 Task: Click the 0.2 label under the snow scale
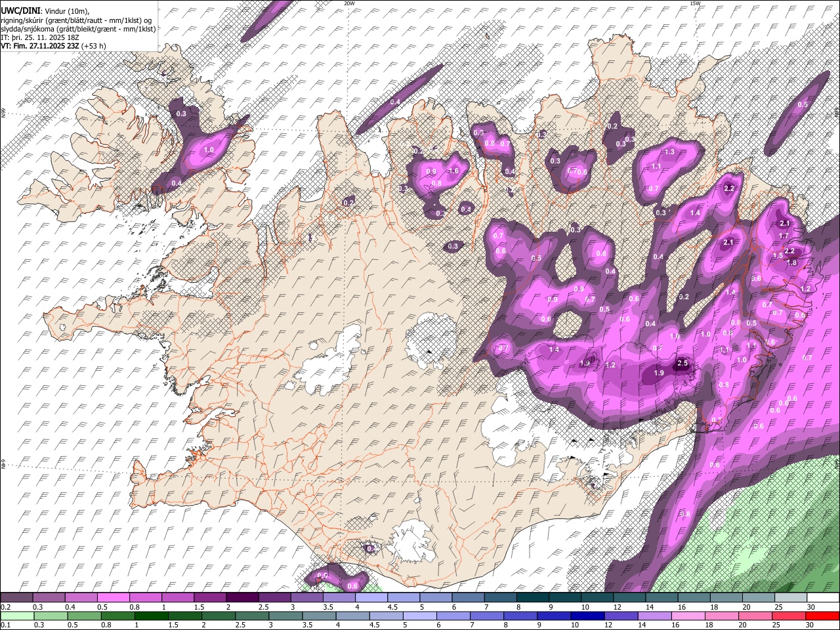coord(5,607)
